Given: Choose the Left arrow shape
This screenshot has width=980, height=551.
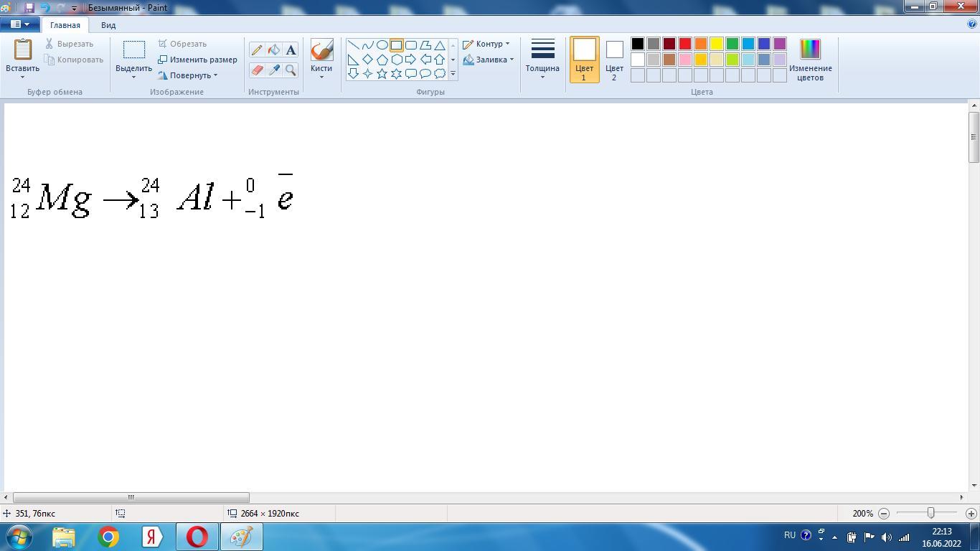Looking at the screenshot, I should [425, 60].
